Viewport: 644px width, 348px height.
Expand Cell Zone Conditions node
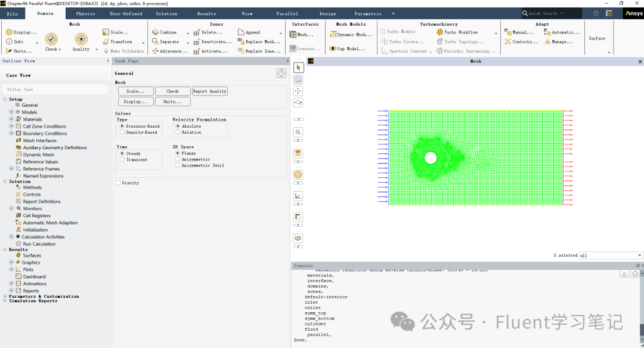[x=11, y=127]
